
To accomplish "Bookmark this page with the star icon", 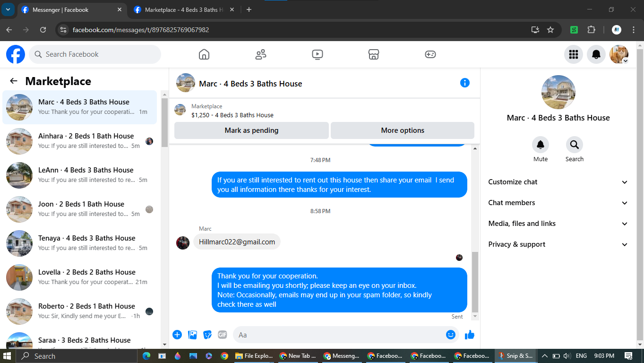I will (x=550, y=30).
